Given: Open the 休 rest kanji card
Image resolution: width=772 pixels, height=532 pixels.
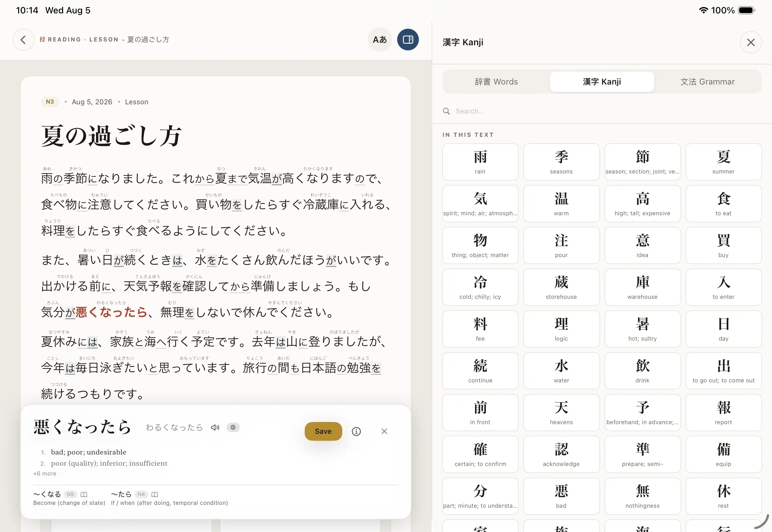Looking at the screenshot, I should (x=724, y=496).
